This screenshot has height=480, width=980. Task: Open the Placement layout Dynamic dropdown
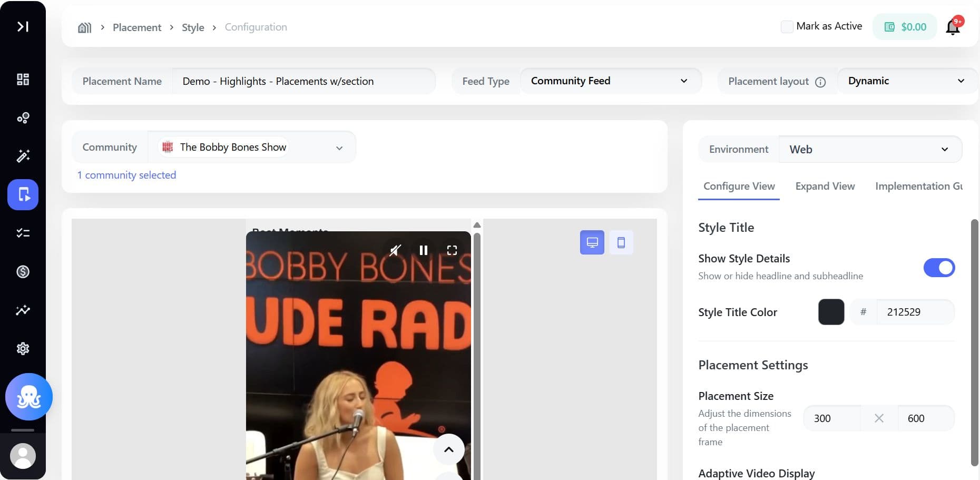pos(907,81)
